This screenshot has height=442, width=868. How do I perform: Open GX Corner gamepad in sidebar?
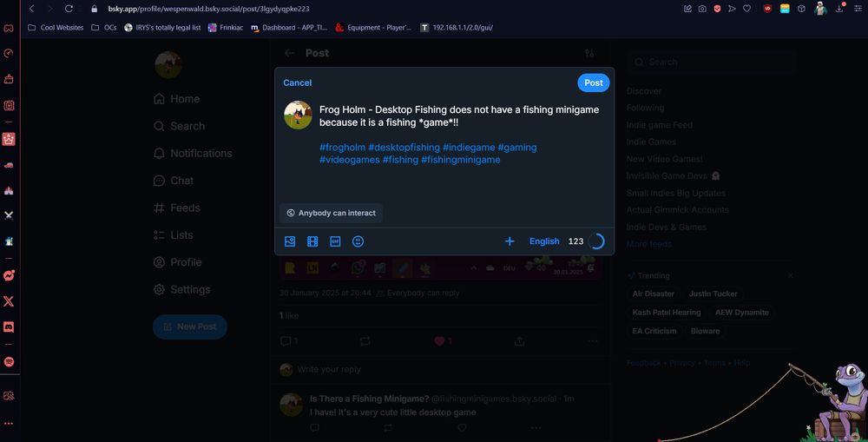(x=9, y=28)
